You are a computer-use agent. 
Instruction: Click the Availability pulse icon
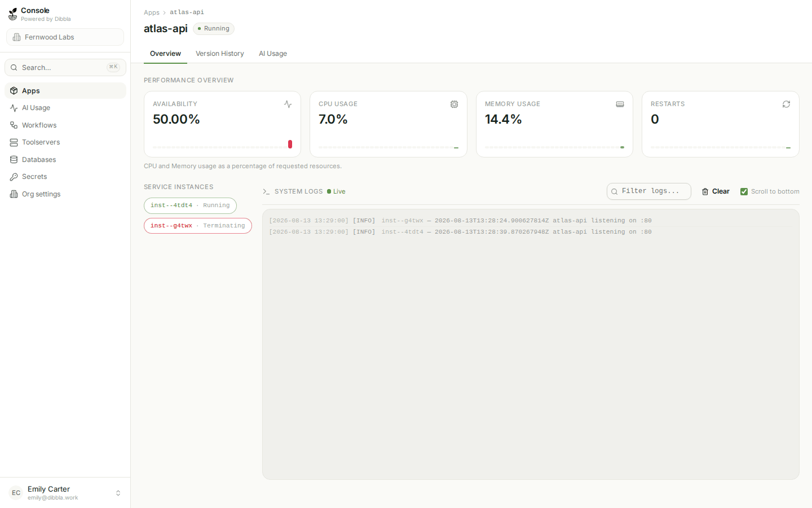288,104
